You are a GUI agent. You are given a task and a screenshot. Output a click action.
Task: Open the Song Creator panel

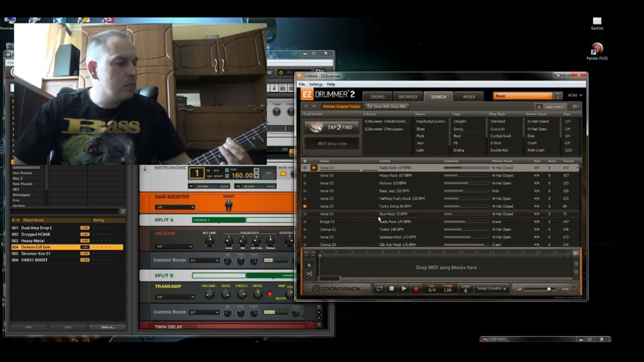(492, 289)
